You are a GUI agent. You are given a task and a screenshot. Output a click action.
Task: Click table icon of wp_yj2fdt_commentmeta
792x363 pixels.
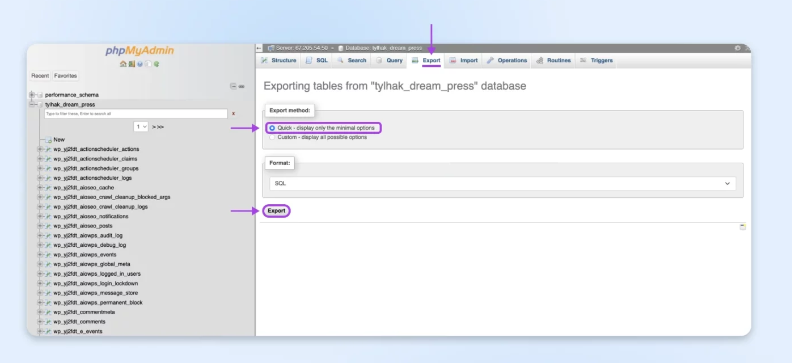(x=48, y=313)
